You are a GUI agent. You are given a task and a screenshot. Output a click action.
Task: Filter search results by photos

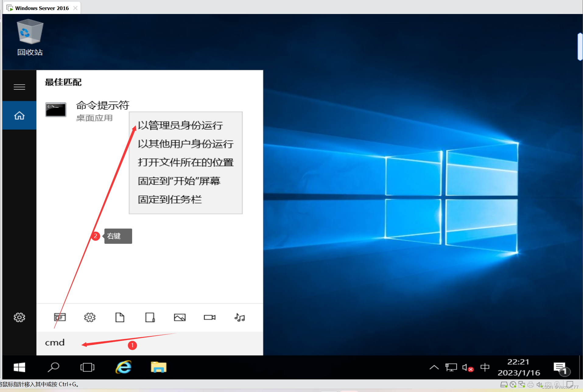(180, 317)
